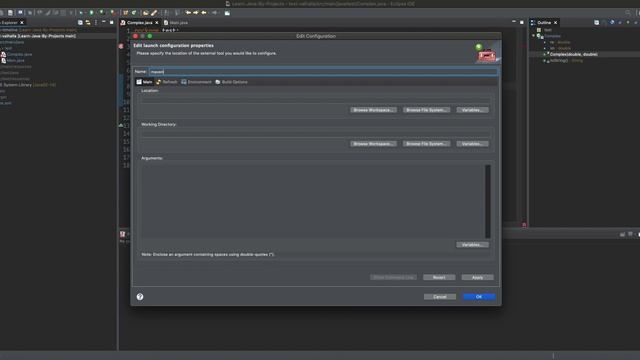The width and height of the screenshot is (640, 360).
Task: Close the Package Explorer tab
Action: (22, 22)
